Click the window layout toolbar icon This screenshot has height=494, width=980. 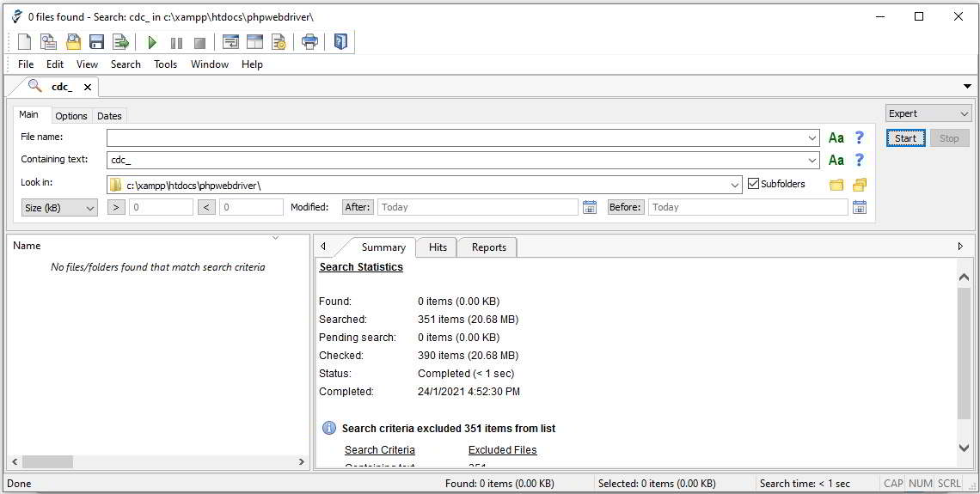coord(254,42)
